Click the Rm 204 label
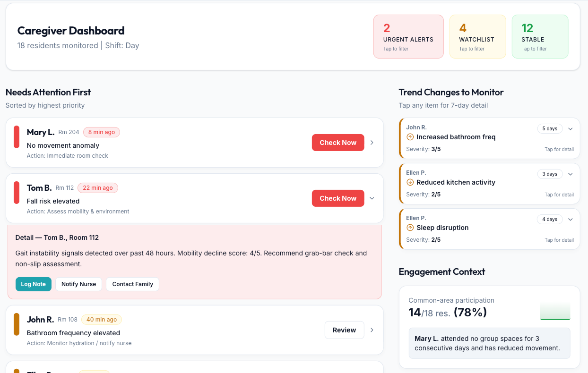 [x=69, y=132]
